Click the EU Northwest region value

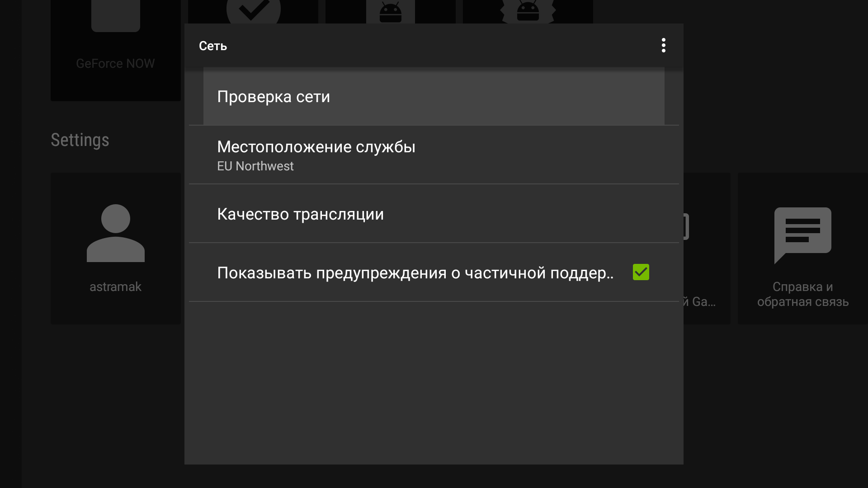[x=255, y=166]
